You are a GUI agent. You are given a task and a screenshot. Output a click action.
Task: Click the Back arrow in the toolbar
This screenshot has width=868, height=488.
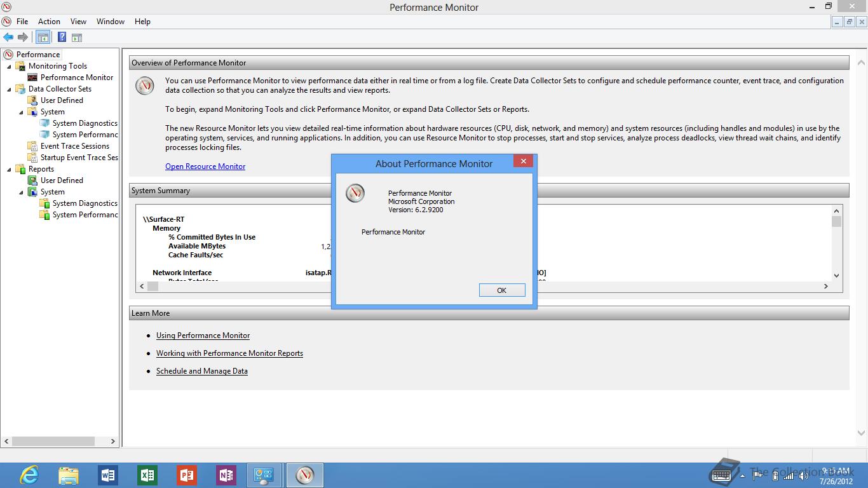pos(8,37)
